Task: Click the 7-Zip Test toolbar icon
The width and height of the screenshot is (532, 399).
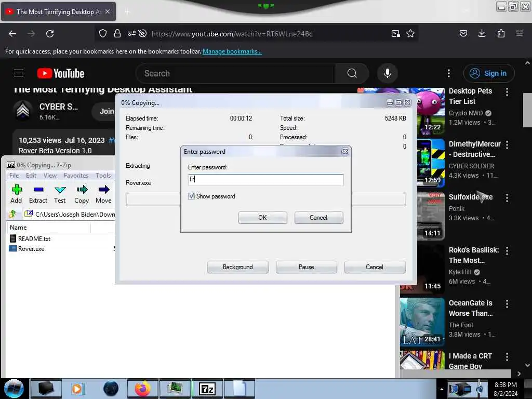Action: point(60,194)
